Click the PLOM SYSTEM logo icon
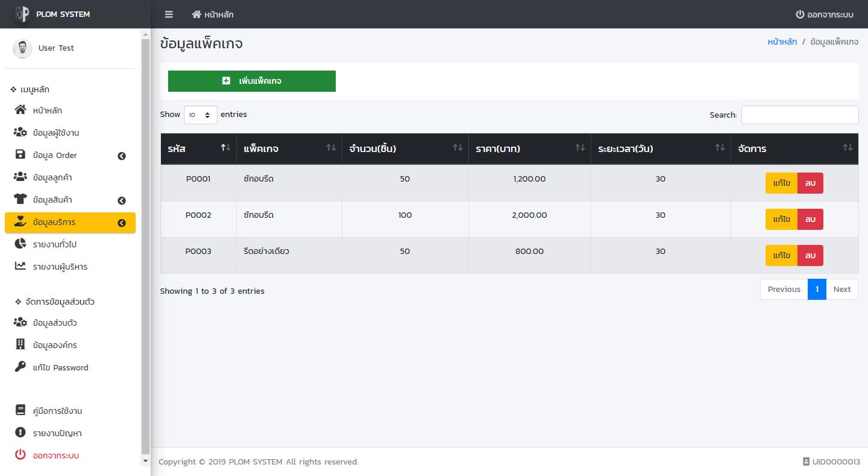 (x=22, y=14)
